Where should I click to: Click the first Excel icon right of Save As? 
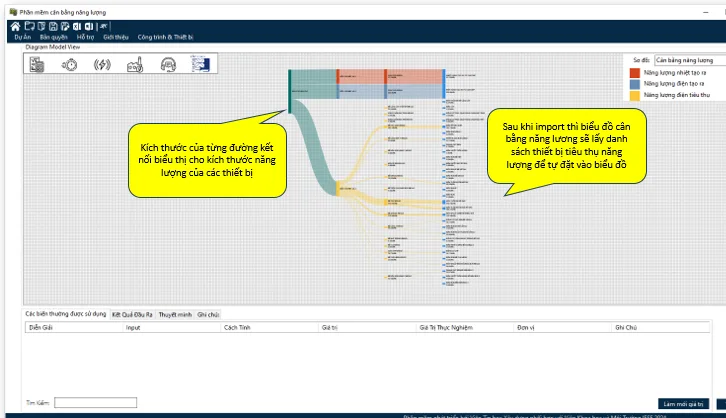click(77, 26)
